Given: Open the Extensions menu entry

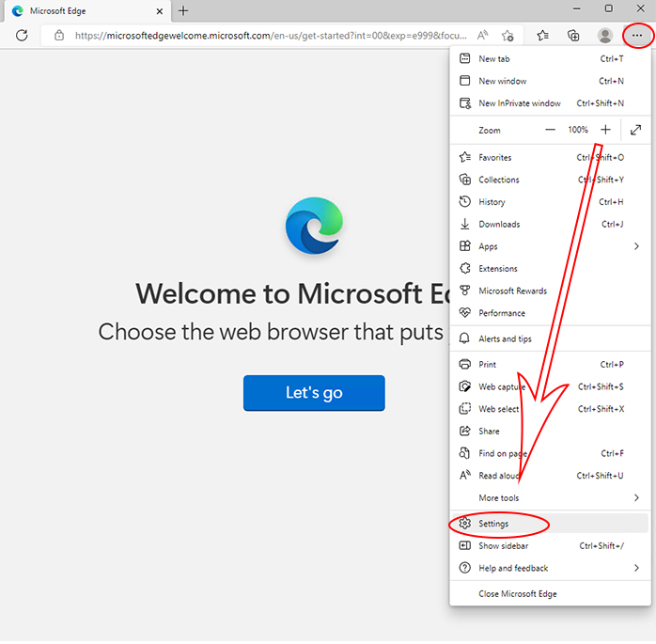Looking at the screenshot, I should [550, 269].
